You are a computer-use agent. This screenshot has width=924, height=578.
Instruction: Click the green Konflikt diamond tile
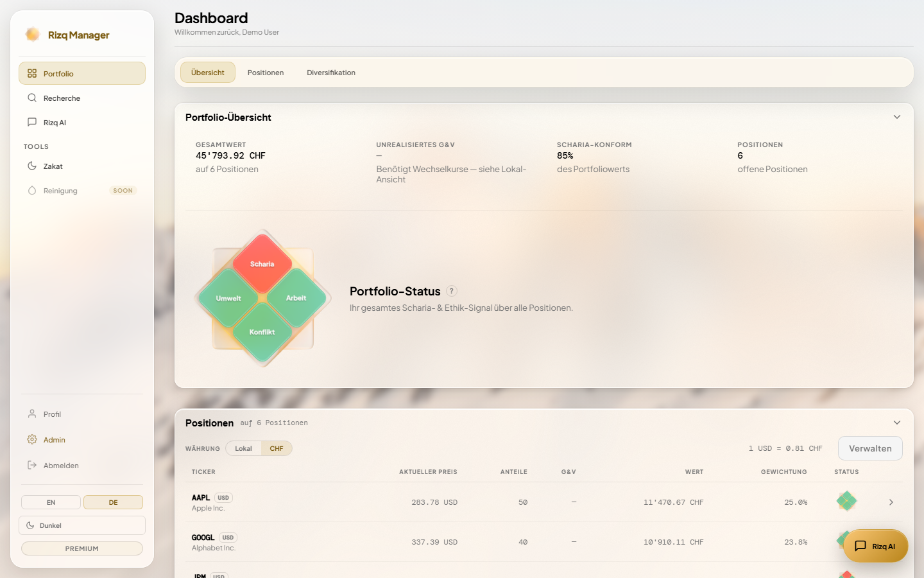pyautogui.click(x=262, y=332)
